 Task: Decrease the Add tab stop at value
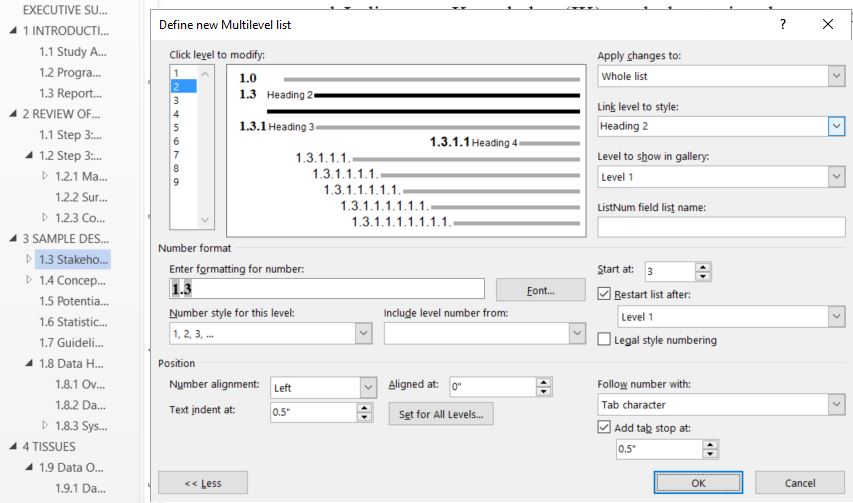(710, 454)
